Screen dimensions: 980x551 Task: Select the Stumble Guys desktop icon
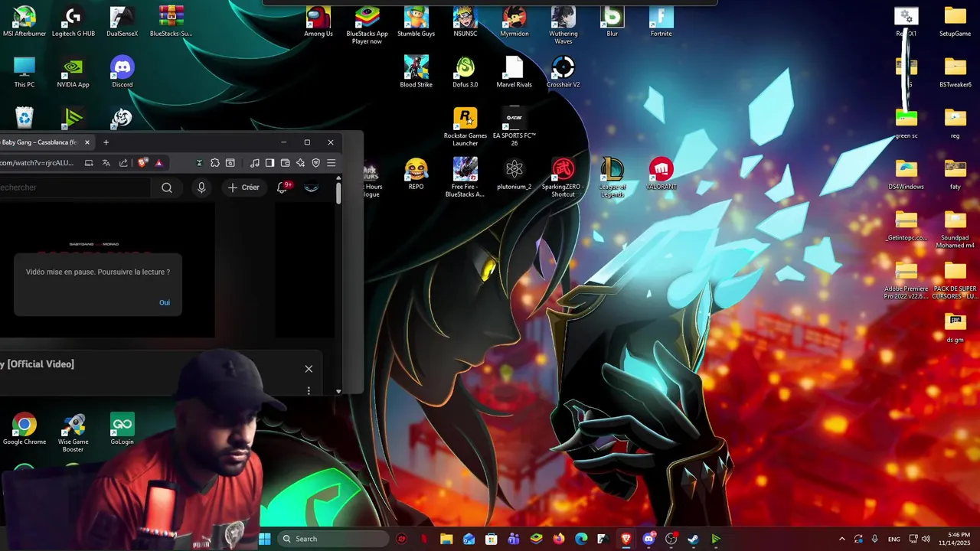(416, 21)
